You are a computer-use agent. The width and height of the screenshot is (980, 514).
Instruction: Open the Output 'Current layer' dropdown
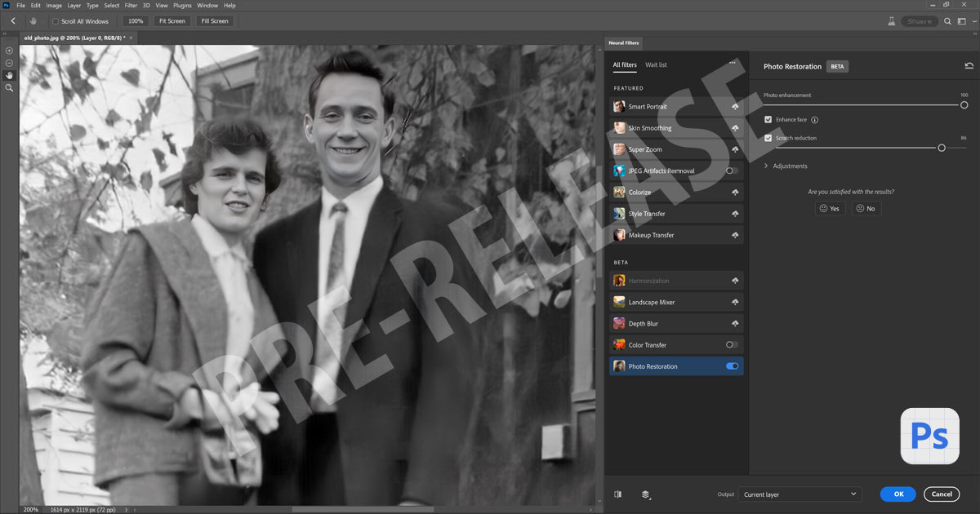[800, 494]
